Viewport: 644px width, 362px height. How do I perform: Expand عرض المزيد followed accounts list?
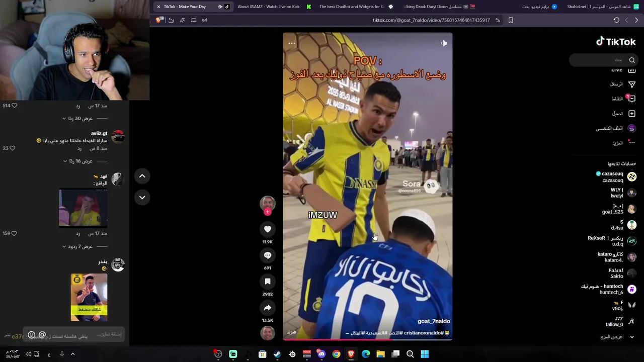[x=616, y=337]
